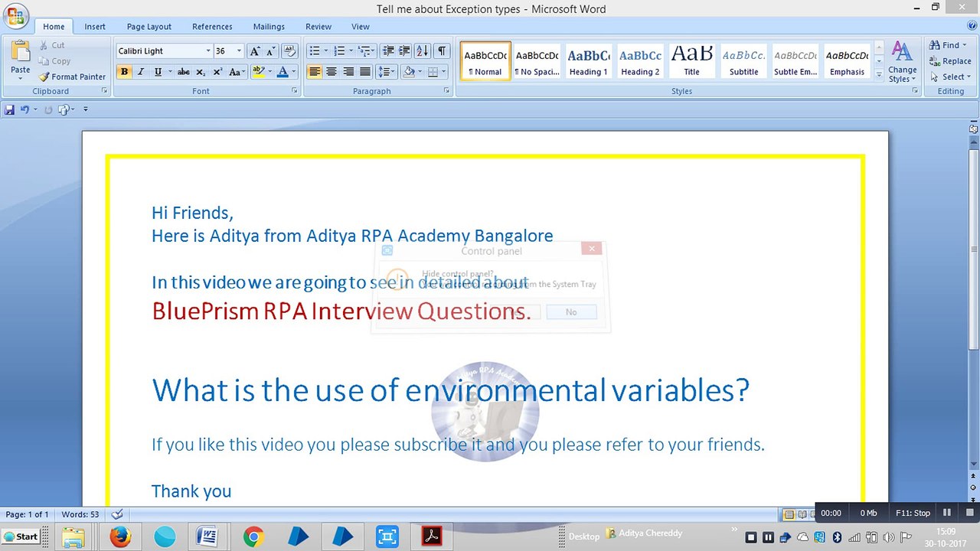Open Adobe Reader from the taskbar
This screenshot has height=551, width=980.
tap(432, 537)
